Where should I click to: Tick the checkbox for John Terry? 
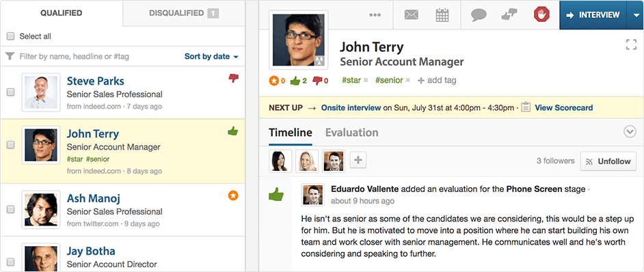pyautogui.click(x=10, y=145)
